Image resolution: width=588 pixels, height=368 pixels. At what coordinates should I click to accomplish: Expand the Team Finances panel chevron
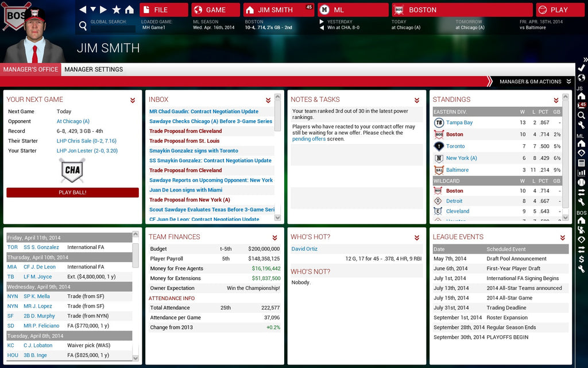click(268, 237)
